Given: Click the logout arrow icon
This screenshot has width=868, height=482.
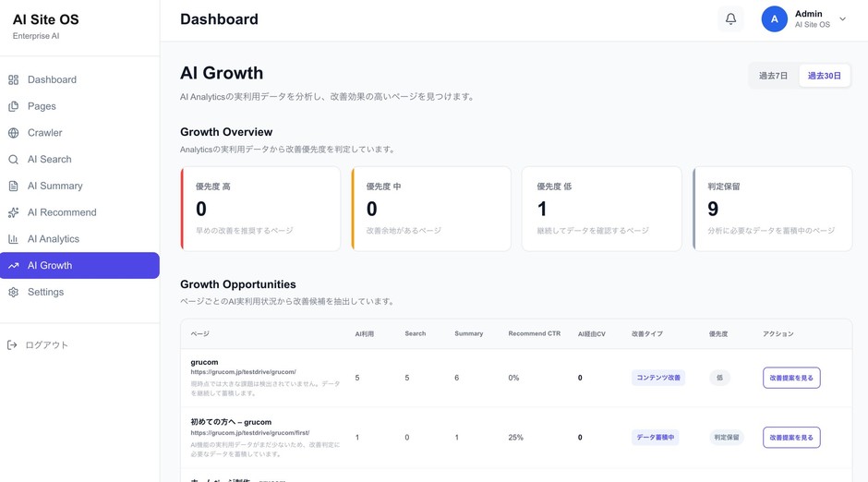Looking at the screenshot, I should tap(12, 345).
